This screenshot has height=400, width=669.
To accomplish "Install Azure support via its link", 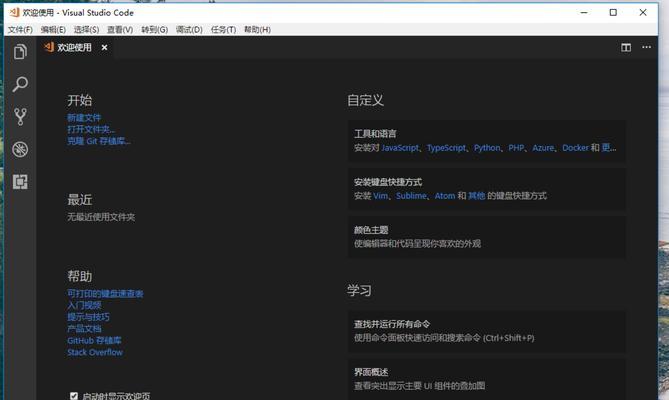I will pyautogui.click(x=543, y=148).
